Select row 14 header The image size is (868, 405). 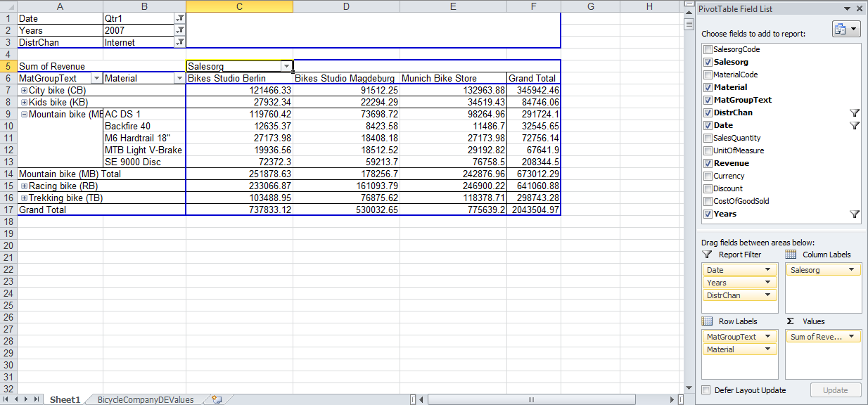pos(8,174)
